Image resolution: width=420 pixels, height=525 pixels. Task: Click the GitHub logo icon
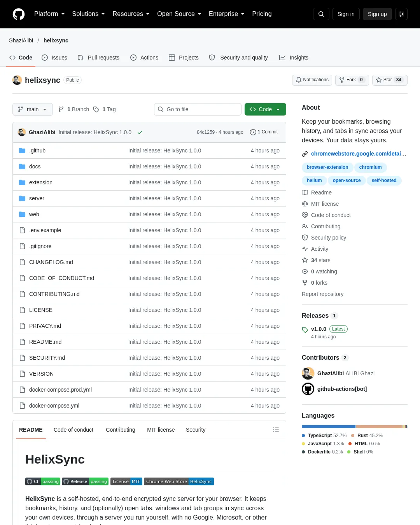(19, 14)
